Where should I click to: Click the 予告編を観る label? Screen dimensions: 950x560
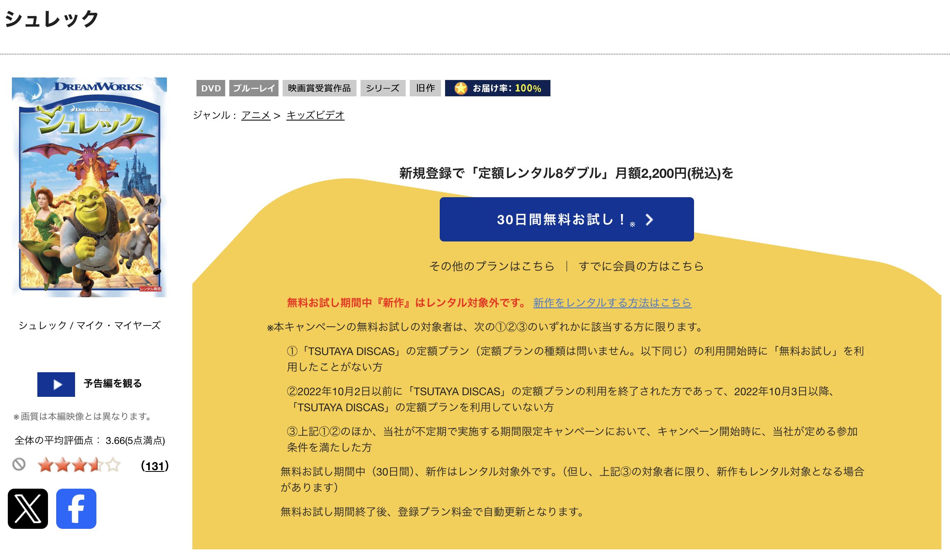[x=112, y=383]
